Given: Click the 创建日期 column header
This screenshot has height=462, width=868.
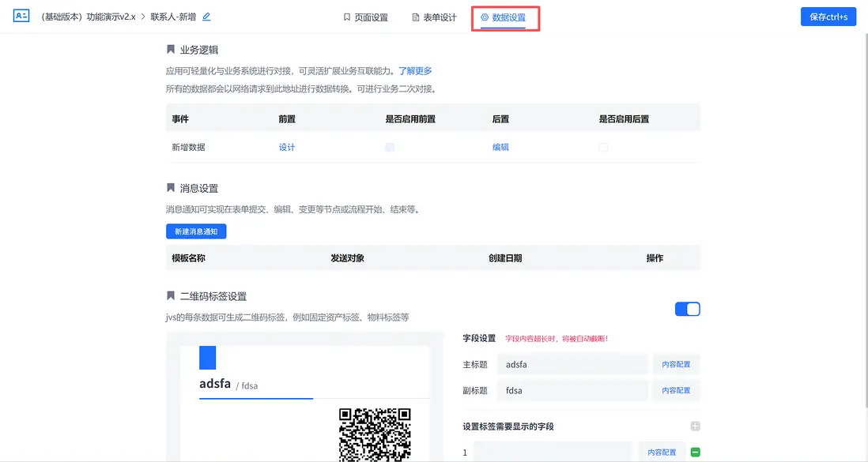Looking at the screenshot, I should 505,257.
